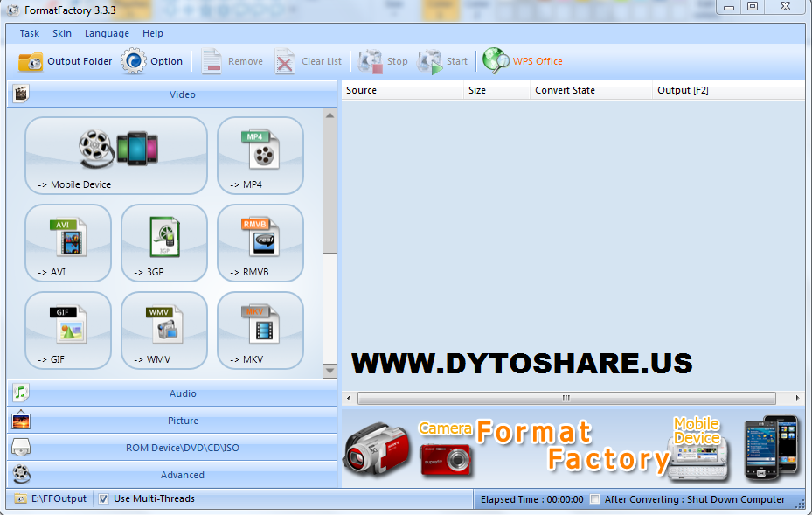Choose the WMV format icon
812x515 pixels.
point(164,325)
